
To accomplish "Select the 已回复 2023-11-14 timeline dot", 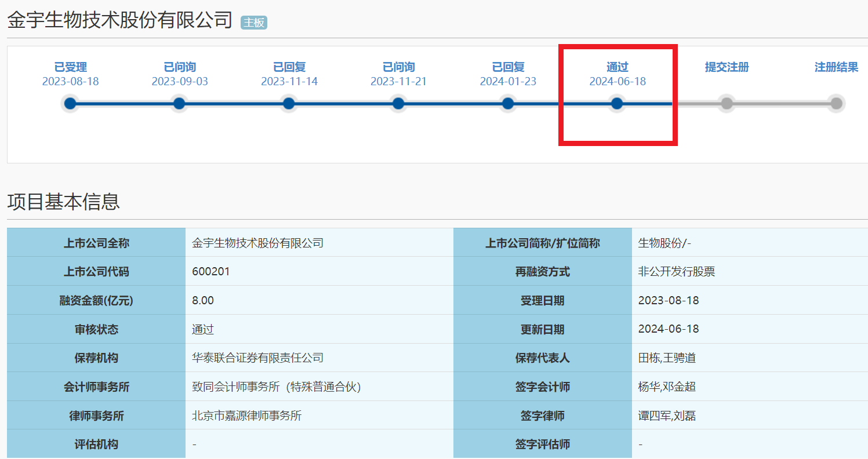I will click(288, 104).
